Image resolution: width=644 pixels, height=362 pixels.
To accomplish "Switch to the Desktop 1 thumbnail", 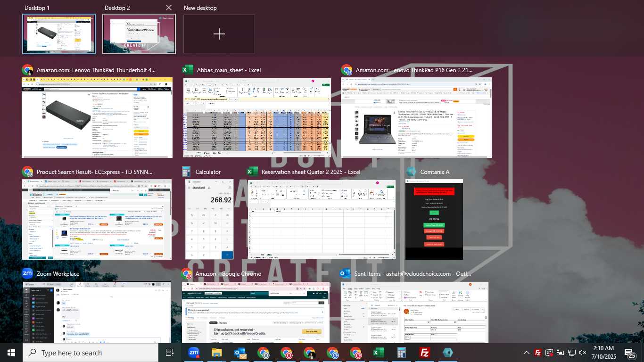I will point(59,34).
